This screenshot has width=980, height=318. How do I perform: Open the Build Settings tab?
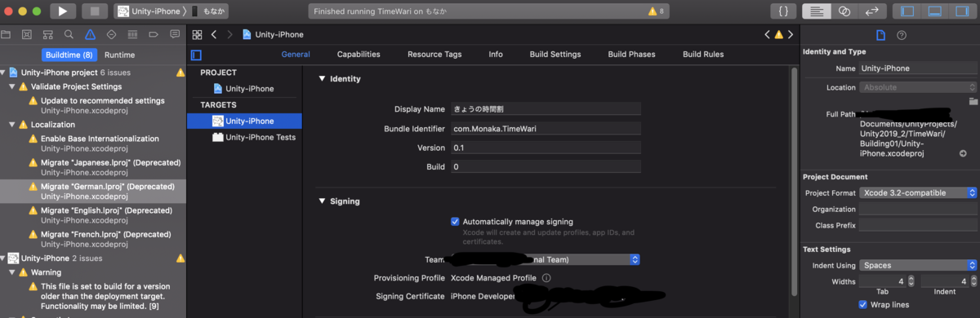pyautogui.click(x=555, y=55)
